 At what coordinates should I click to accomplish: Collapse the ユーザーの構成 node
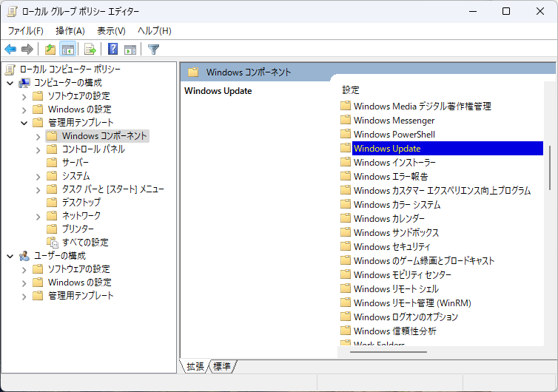click(x=10, y=256)
